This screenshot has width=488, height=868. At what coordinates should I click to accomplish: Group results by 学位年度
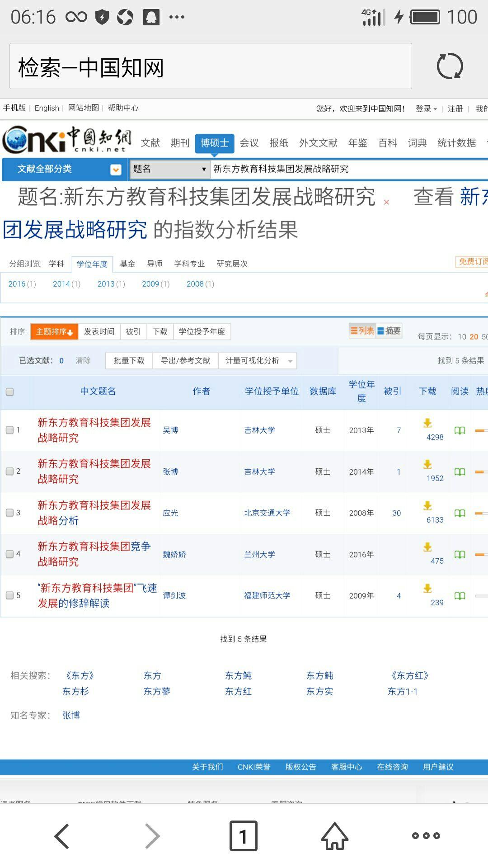(x=92, y=264)
